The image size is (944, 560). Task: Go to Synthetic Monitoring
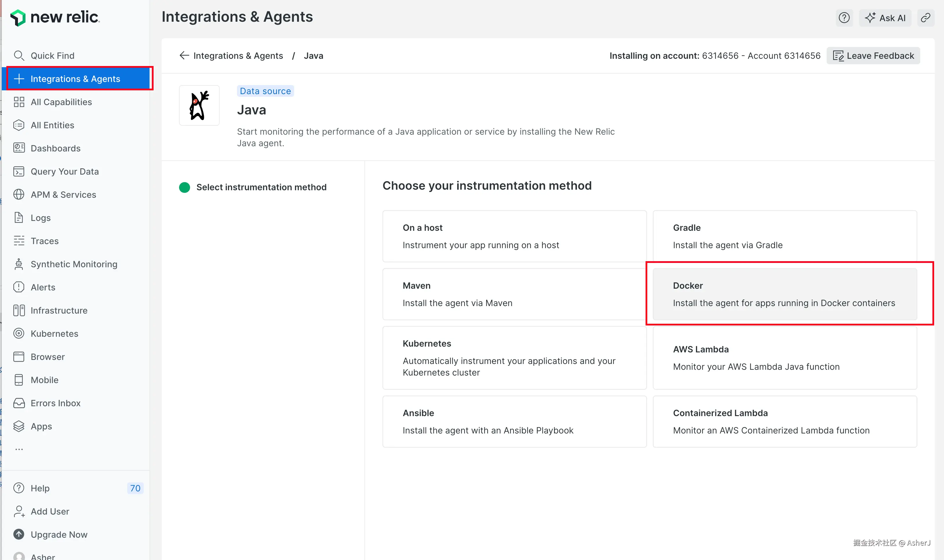coord(74,264)
